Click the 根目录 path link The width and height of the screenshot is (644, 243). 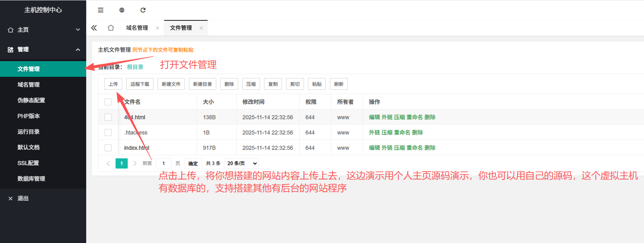tap(135, 67)
